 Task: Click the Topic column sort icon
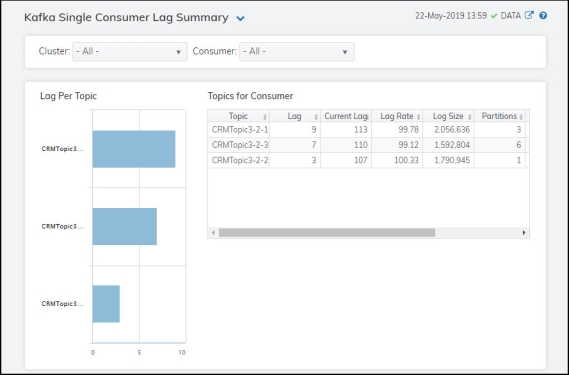click(x=265, y=117)
